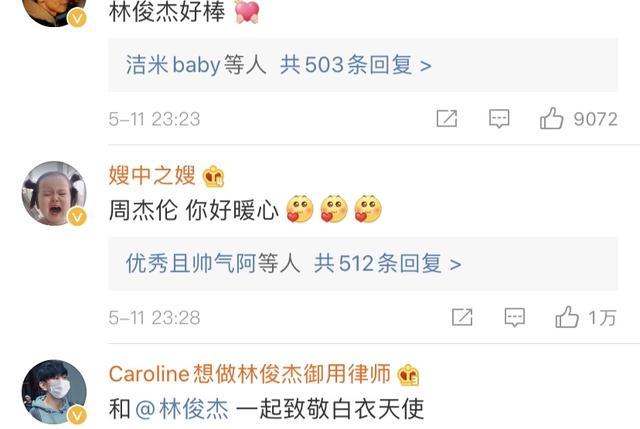Image resolution: width=640 pixels, height=429 pixels.
Task: Expand 共503条回复 replies
Action: [356, 65]
